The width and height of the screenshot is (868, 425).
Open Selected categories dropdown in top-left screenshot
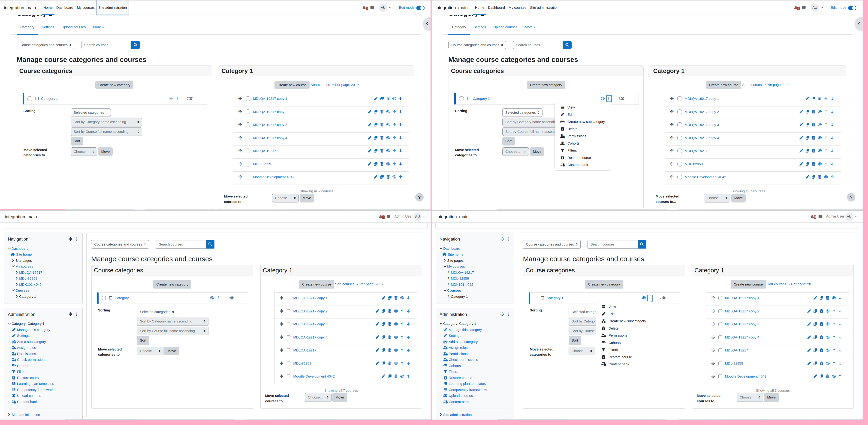click(x=91, y=112)
